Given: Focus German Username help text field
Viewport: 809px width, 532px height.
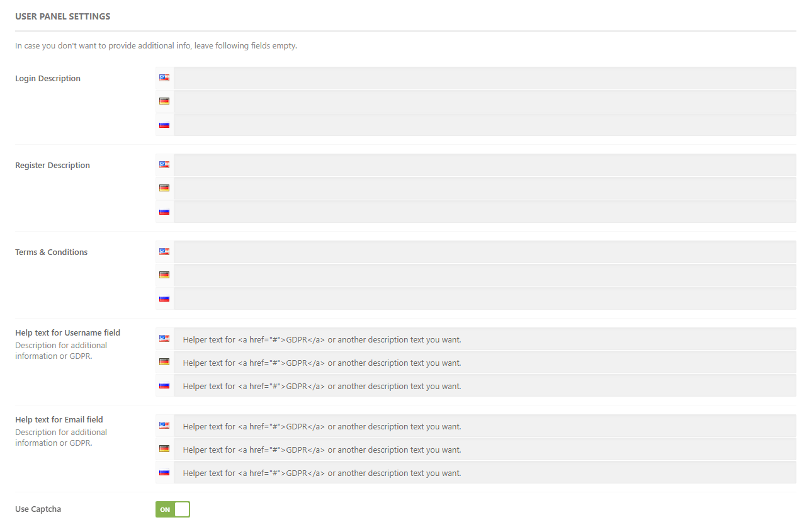Looking at the screenshot, I should (485, 363).
